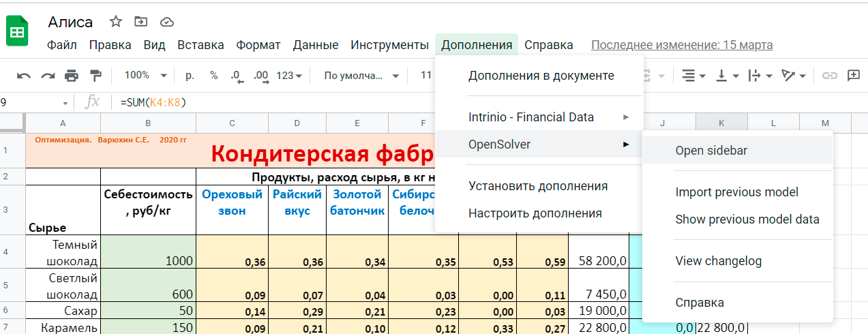The image size is (868, 334).
Task: Open the Формат menu
Action: [258, 45]
